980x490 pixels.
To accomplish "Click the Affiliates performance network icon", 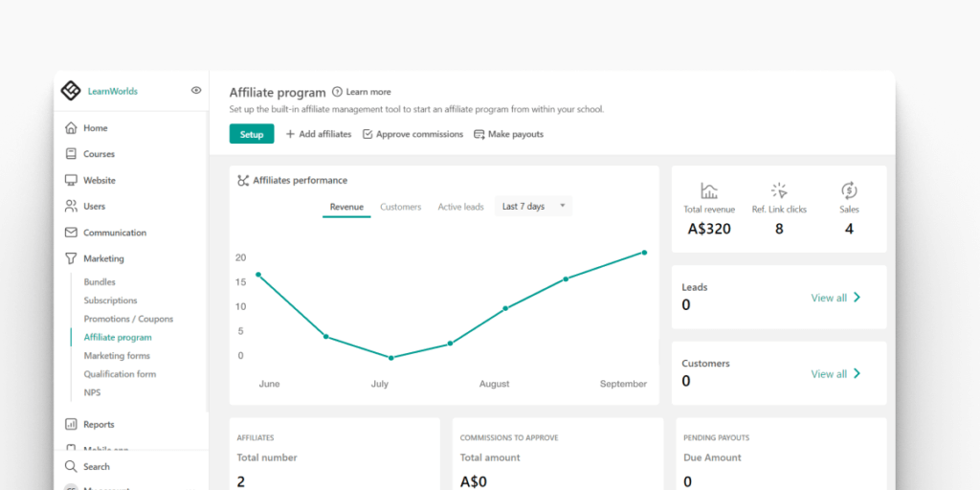I will coord(243,181).
